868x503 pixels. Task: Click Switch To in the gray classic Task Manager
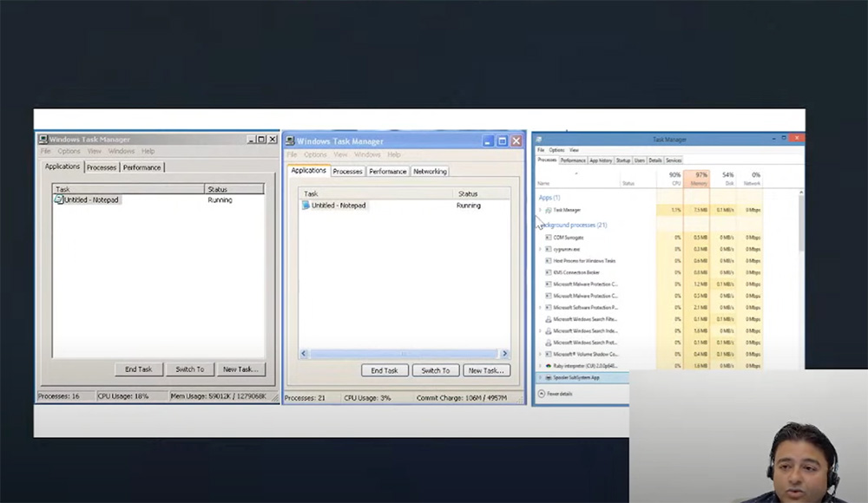pyautogui.click(x=190, y=369)
